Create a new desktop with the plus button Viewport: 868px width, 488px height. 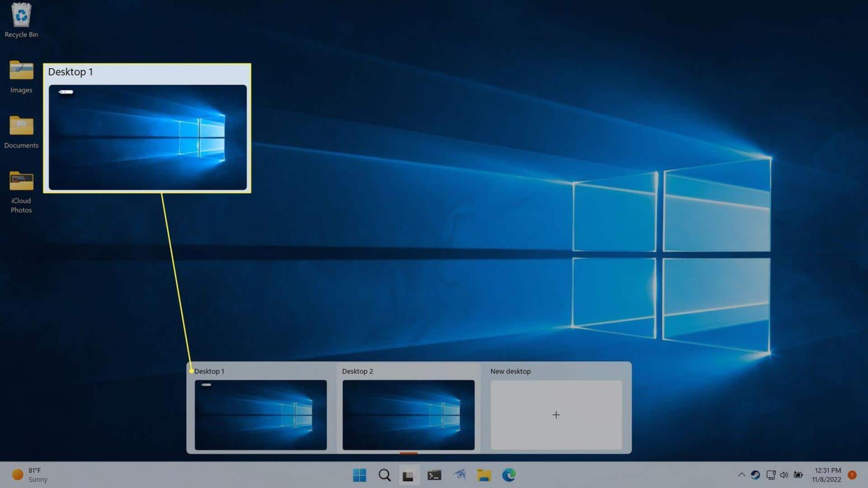click(x=556, y=414)
